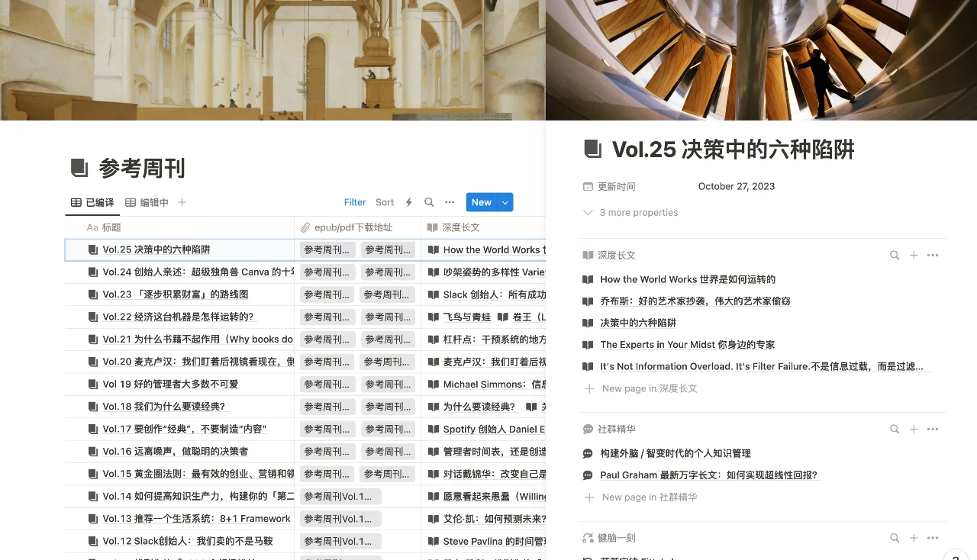Search within 深度长文 section

(894, 256)
